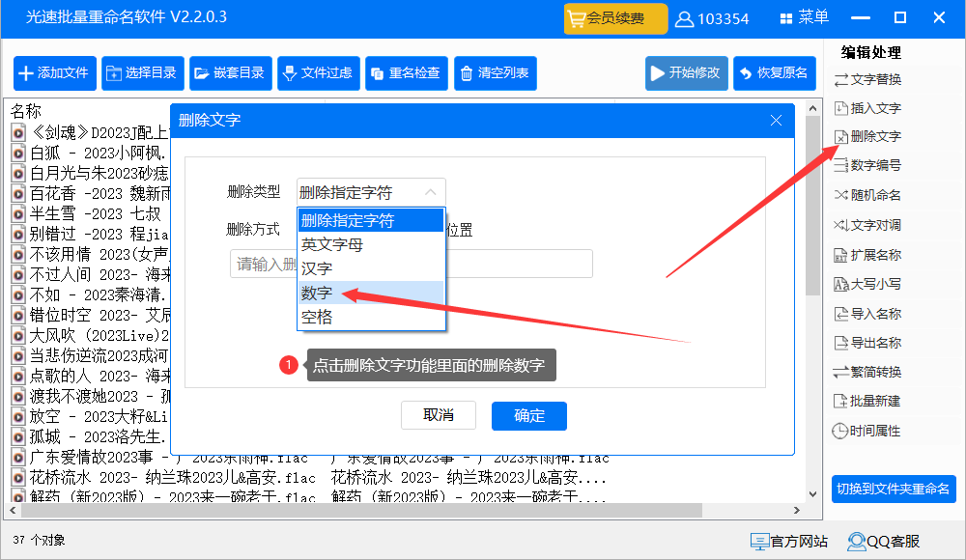Viewport: 966px width, 560px height.
Task: Click media icon beside 渡我不渡她 file
Action: tap(19, 396)
